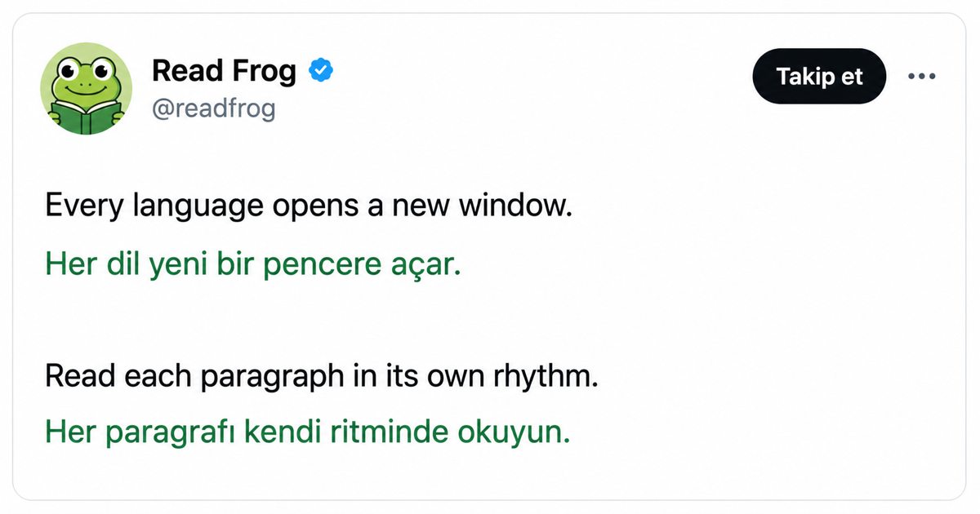Click the word "language" in the first sentence
This screenshot has height=514, width=980.
[x=195, y=207]
